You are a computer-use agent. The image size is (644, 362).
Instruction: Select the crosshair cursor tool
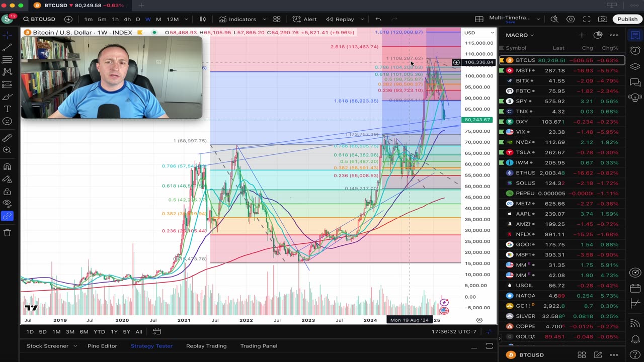tap(7, 35)
